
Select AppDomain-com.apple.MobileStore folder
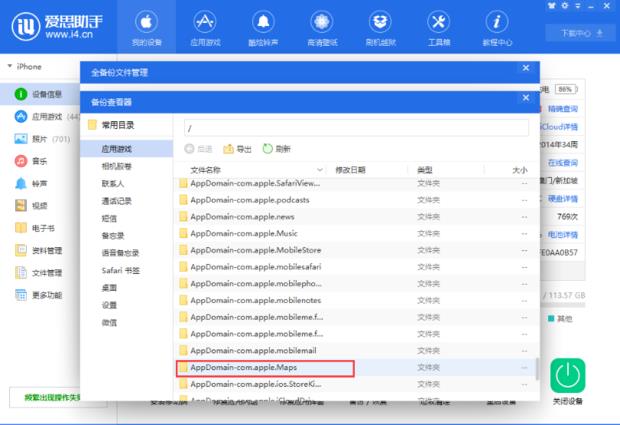point(356,250)
